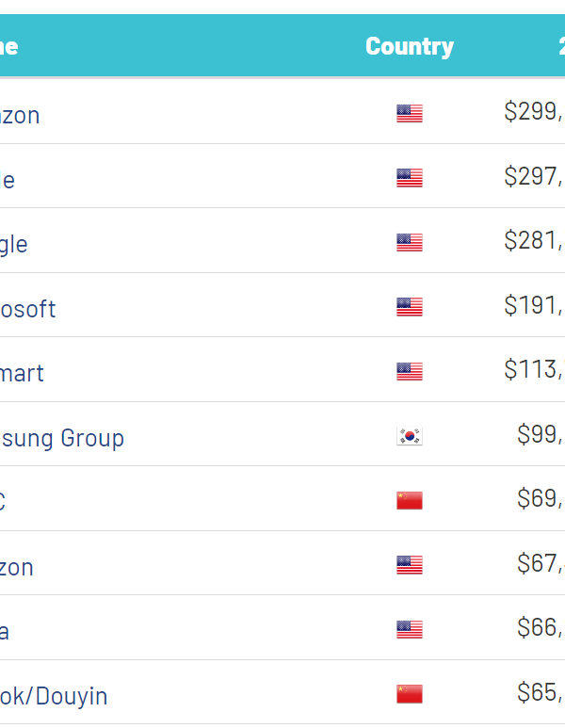Click the $299 value in the first row
Image resolution: width=565 pixels, height=728 pixels.
click(x=534, y=112)
